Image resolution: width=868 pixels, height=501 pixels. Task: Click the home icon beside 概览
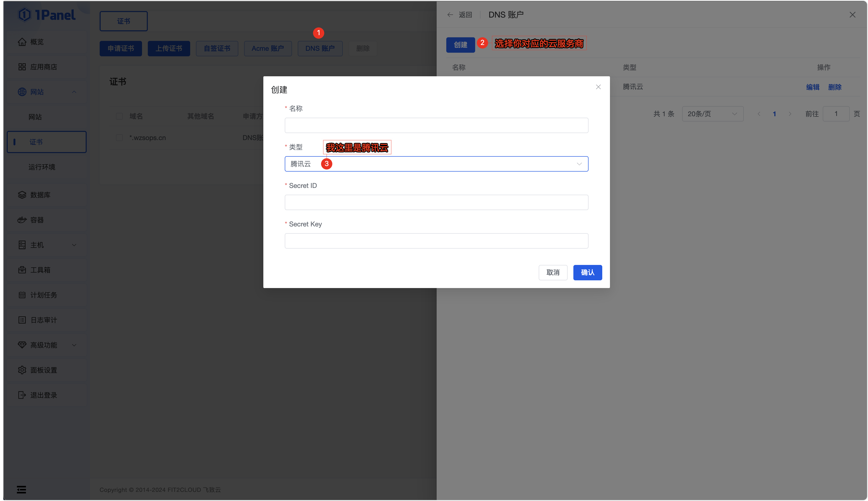coord(22,42)
